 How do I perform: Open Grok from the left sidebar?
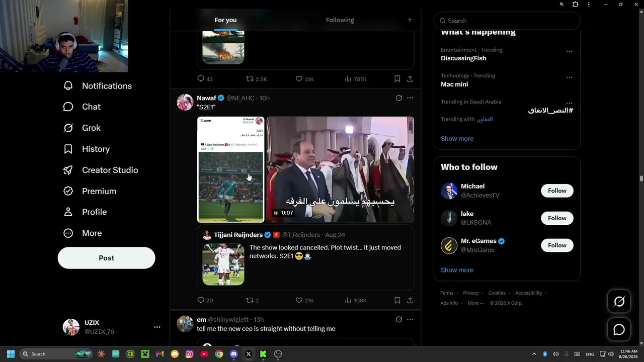pyautogui.click(x=82, y=128)
